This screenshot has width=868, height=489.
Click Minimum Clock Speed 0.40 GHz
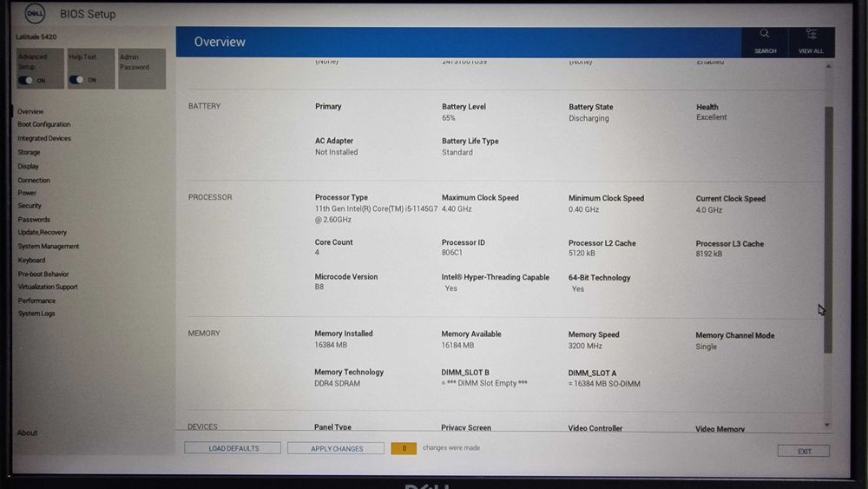click(583, 209)
